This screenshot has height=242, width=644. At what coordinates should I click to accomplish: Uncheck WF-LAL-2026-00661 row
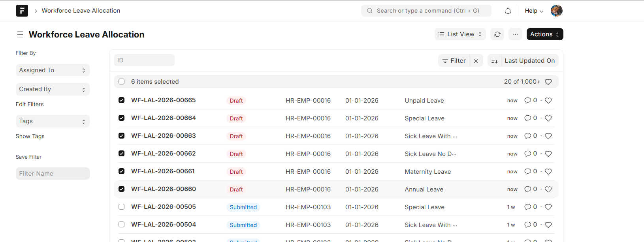coord(122,171)
